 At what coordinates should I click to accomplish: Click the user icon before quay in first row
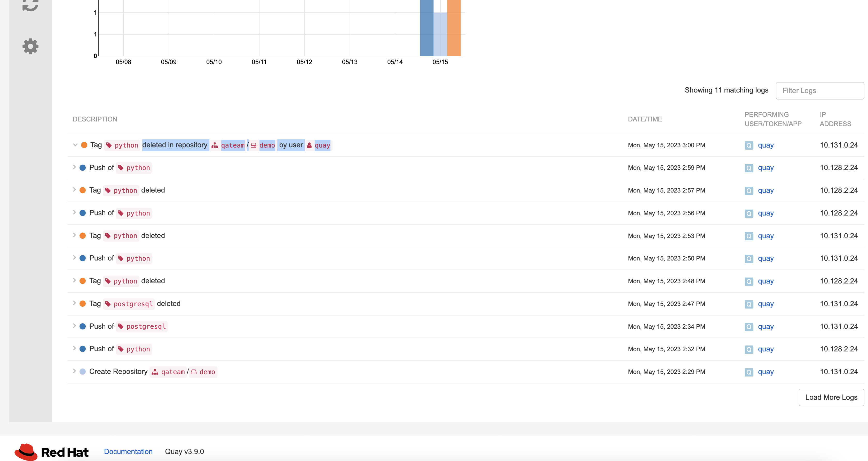point(309,145)
